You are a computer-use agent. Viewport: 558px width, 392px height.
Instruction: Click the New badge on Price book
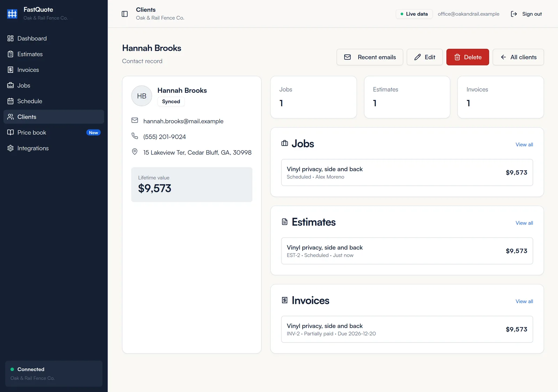click(93, 132)
